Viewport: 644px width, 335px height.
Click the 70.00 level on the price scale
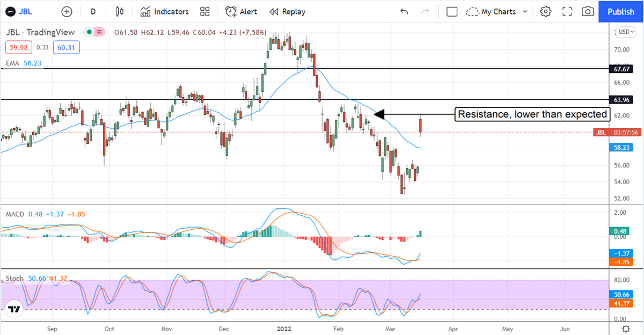pyautogui.click(x=621, y=49)
